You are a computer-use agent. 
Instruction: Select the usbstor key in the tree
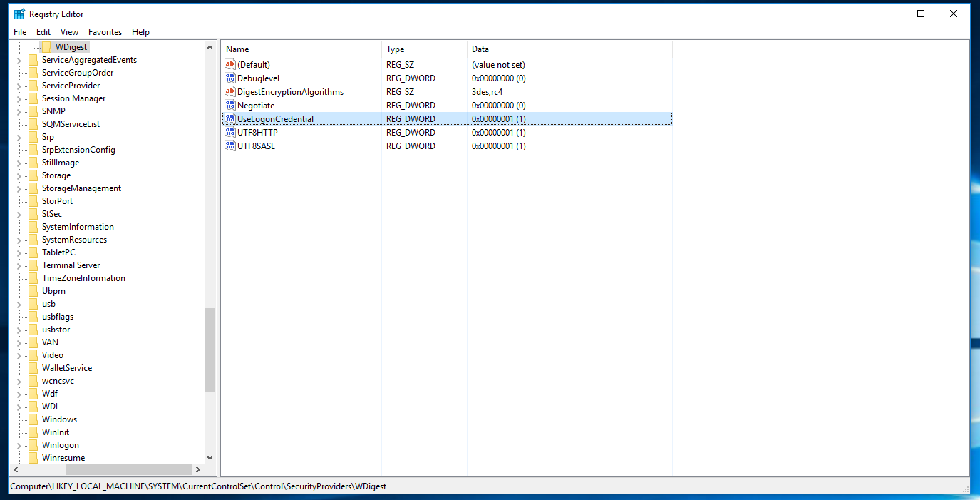click(x=56, y=330)
